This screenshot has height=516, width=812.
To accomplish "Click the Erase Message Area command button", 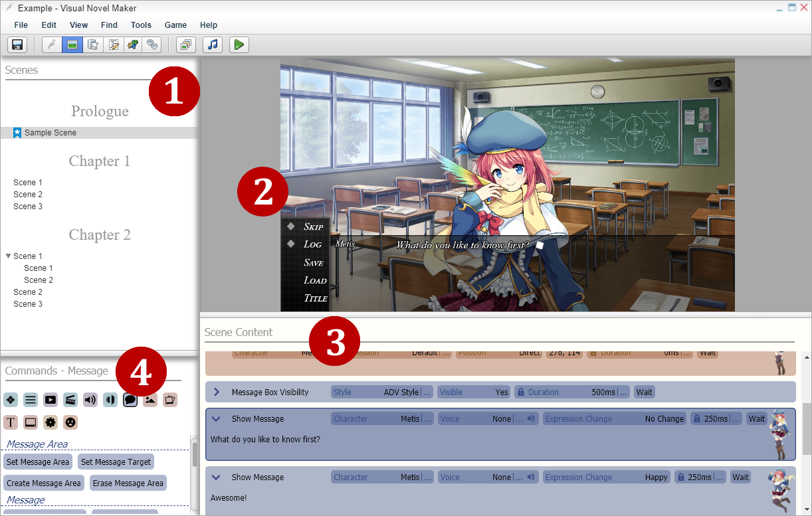I will [x=128, y=483].
